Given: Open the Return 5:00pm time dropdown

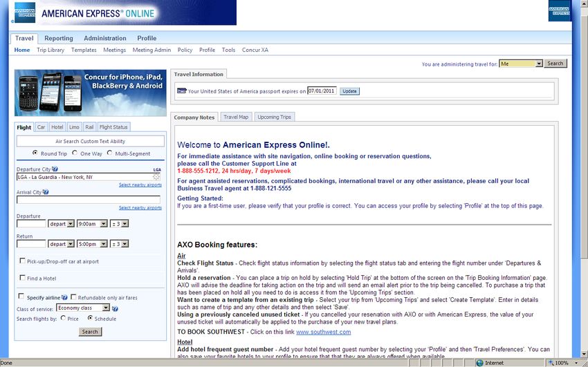Looking at the screenshot, I should [x=92, y=244].
